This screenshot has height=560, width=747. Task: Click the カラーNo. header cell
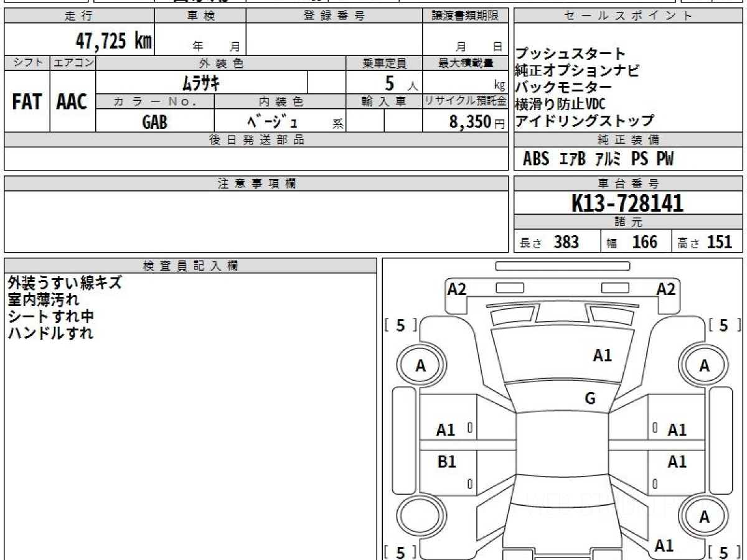tap(156, 101)
